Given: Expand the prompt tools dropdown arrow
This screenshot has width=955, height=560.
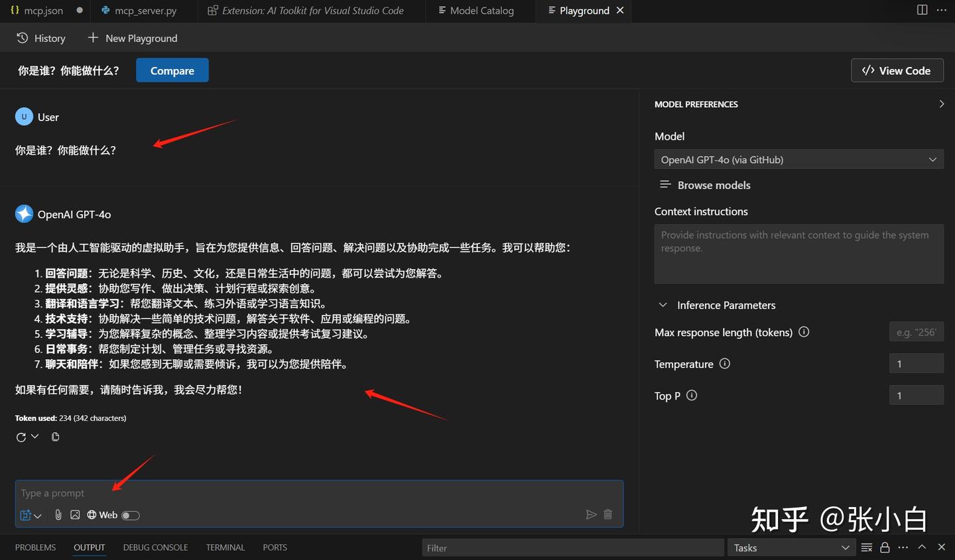Looking at the screenshot, I should (x=38, y=516).
